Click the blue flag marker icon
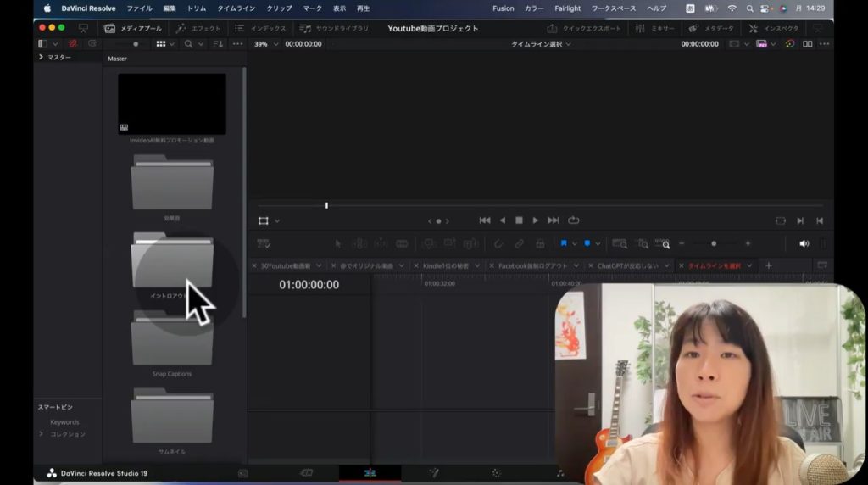 tap(564, 244)
